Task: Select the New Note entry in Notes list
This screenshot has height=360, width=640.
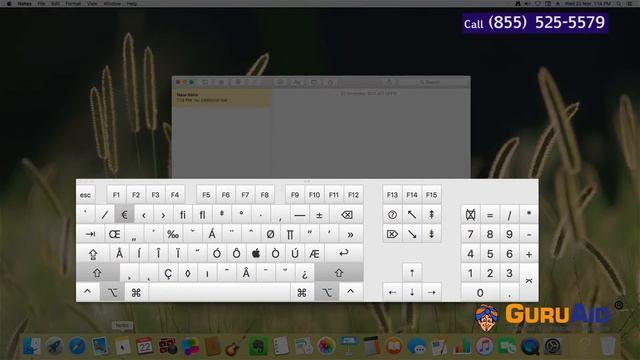Action: tap(222, 98)
